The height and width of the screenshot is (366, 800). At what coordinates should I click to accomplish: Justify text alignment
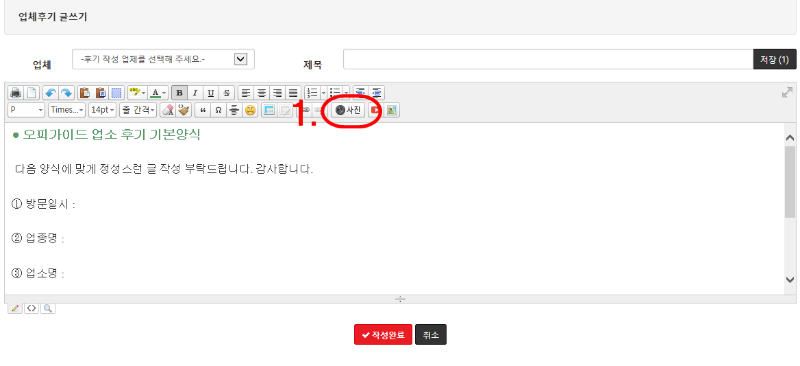(293, 93)
